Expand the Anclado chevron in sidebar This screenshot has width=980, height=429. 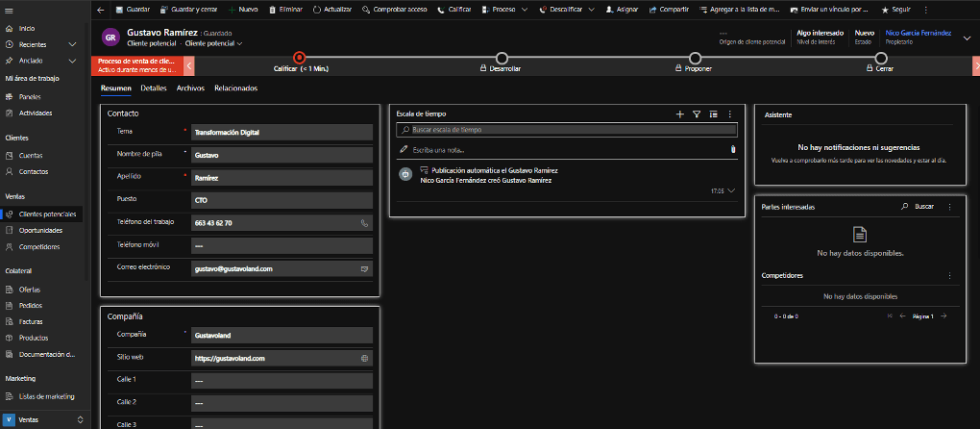(72, 61)
